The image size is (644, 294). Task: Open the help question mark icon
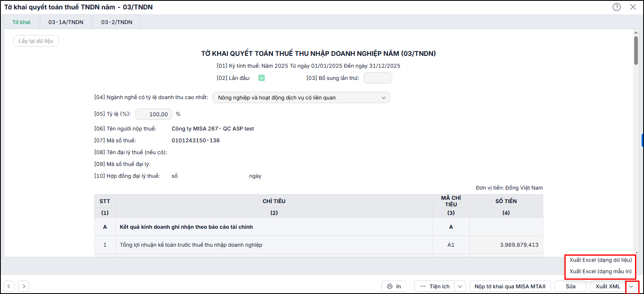[617, 7]
